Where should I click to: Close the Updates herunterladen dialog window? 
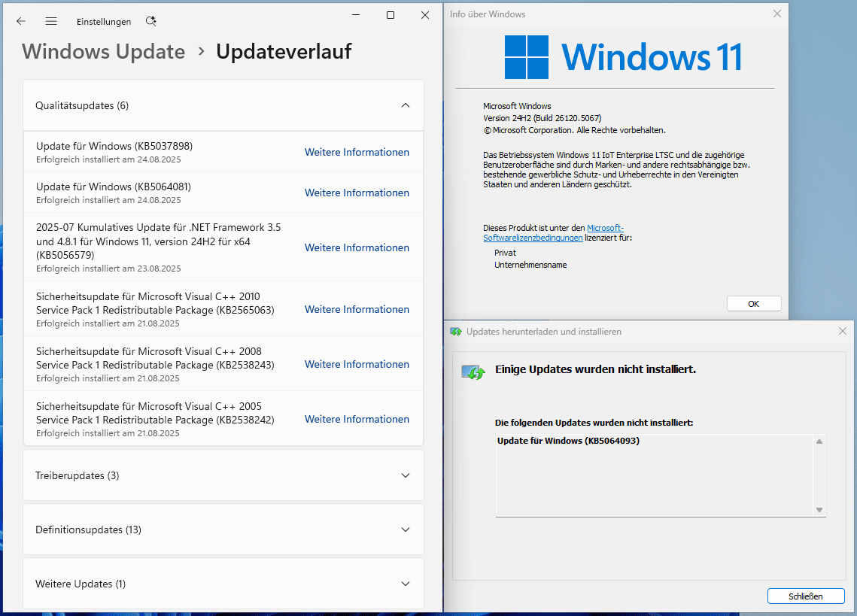click(843, 332)
